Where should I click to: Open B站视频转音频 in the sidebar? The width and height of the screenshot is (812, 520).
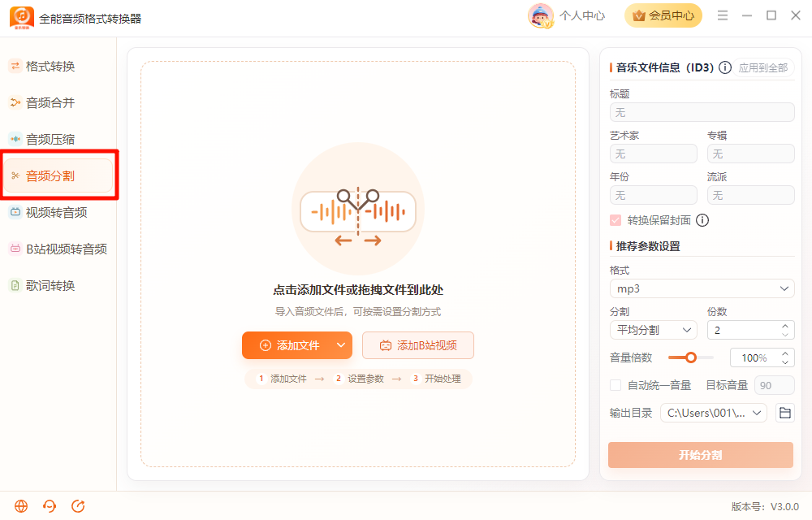[67, 249]
